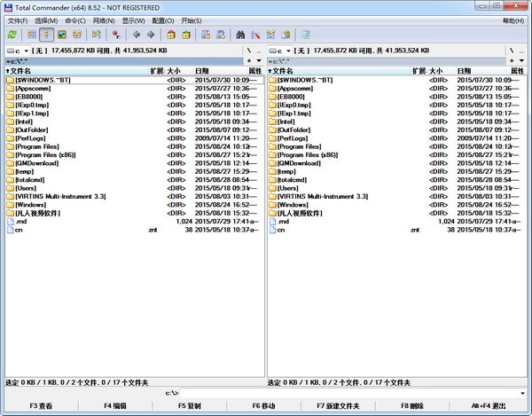Sort left panel by 文件名 column header
This screenshot has width=532, height=416.
pyautogui.click(x=76, y=71)
